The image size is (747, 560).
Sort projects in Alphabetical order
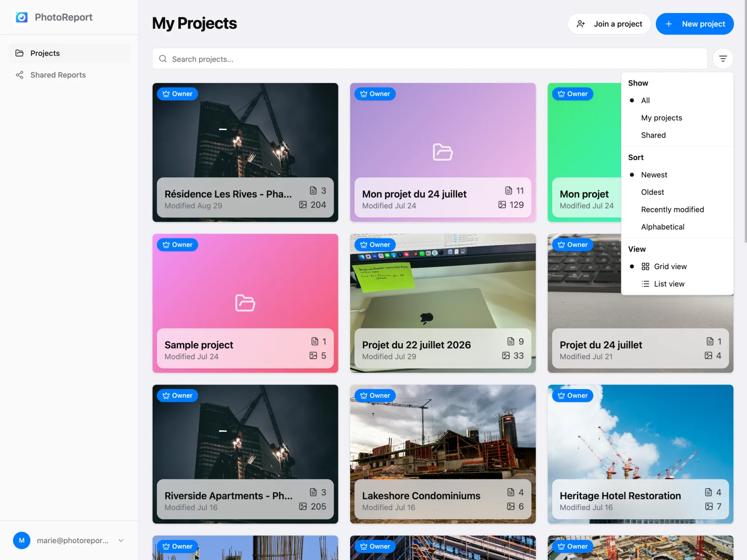[677, 227]
